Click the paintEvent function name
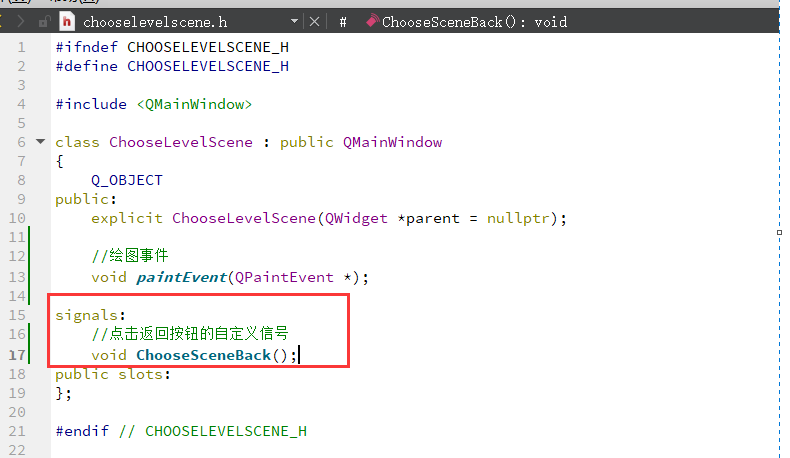This screenshot has width=790, height=458. pos(181,278)
